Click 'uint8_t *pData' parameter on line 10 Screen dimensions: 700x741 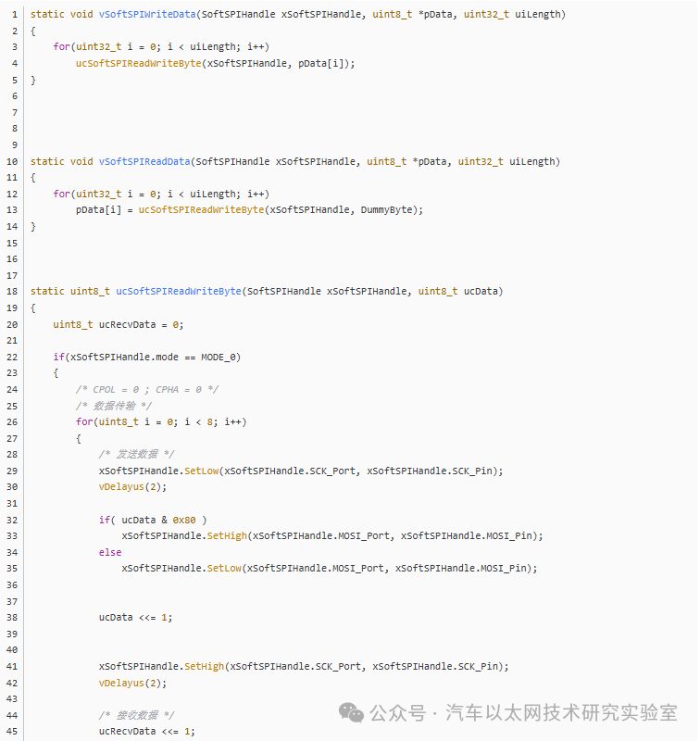[406, 161]
